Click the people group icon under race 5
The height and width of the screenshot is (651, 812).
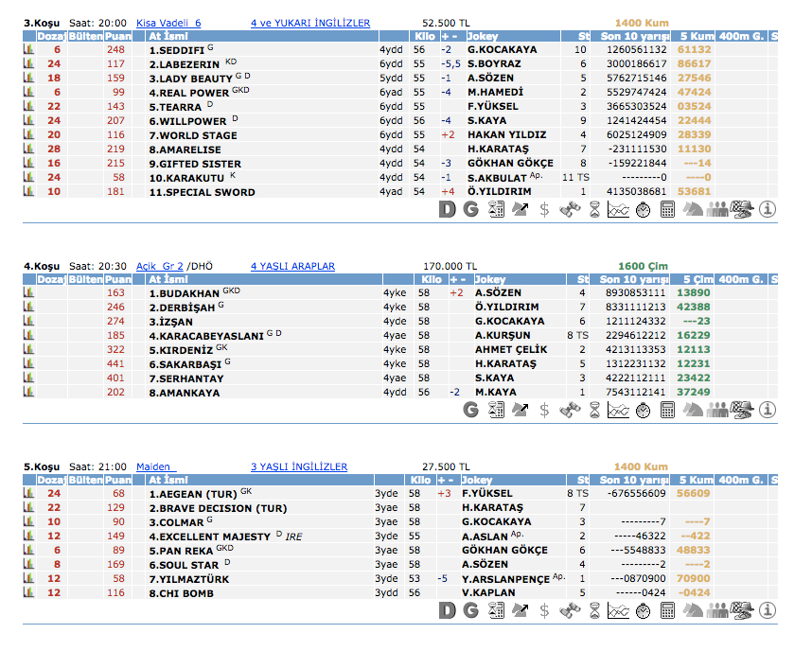[718, 610]
